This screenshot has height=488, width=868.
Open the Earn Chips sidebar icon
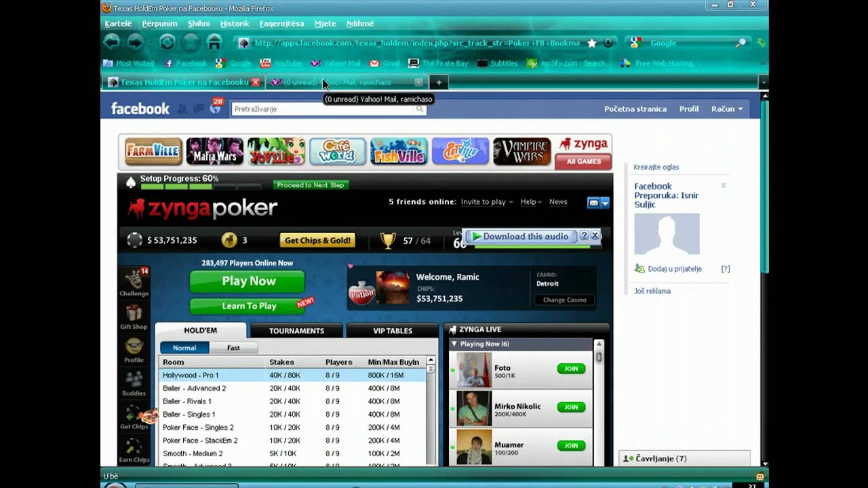(134, 450)
